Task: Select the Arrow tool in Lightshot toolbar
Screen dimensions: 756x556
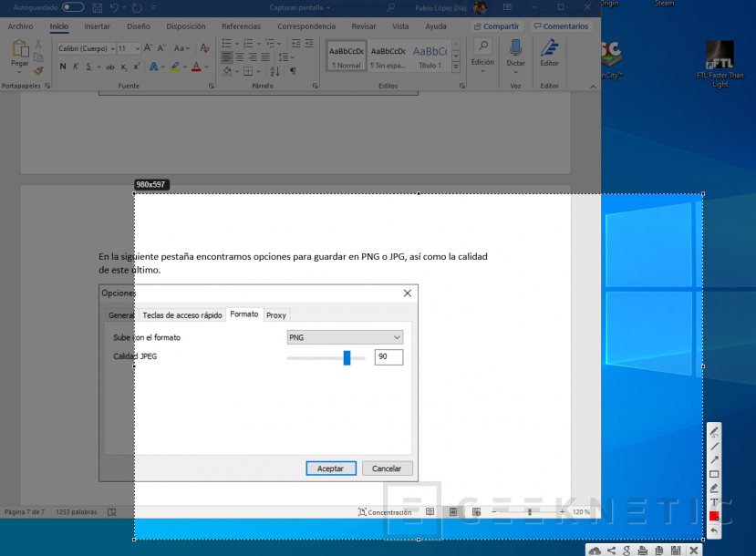Action: pyautogui.click(x=714, y=459)
